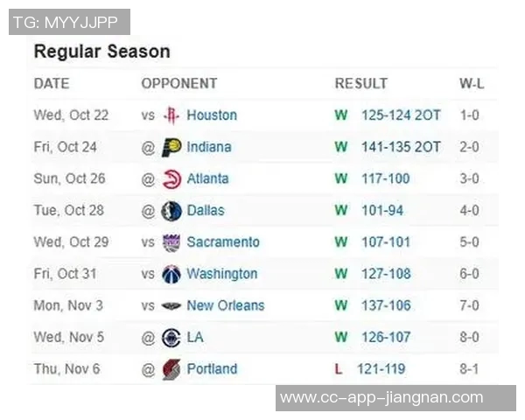Open the 137-106 win box score

click(x=386, y=306)
